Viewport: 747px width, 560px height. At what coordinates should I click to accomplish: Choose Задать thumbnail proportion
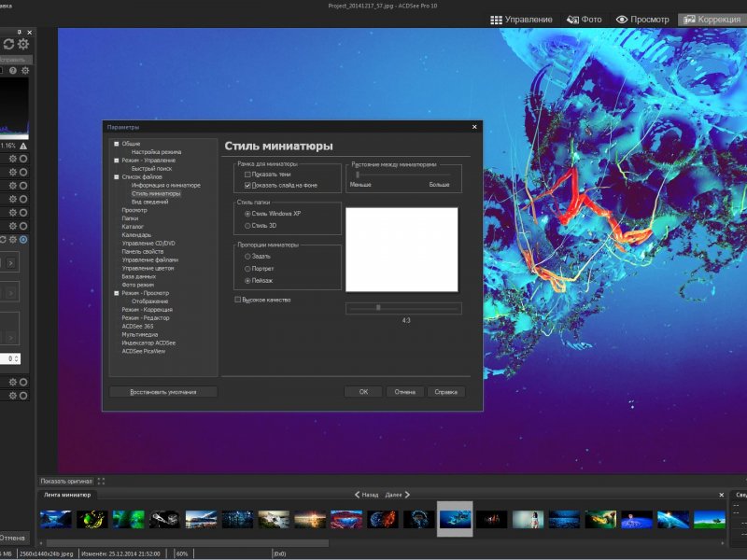(x=247, y=256)
